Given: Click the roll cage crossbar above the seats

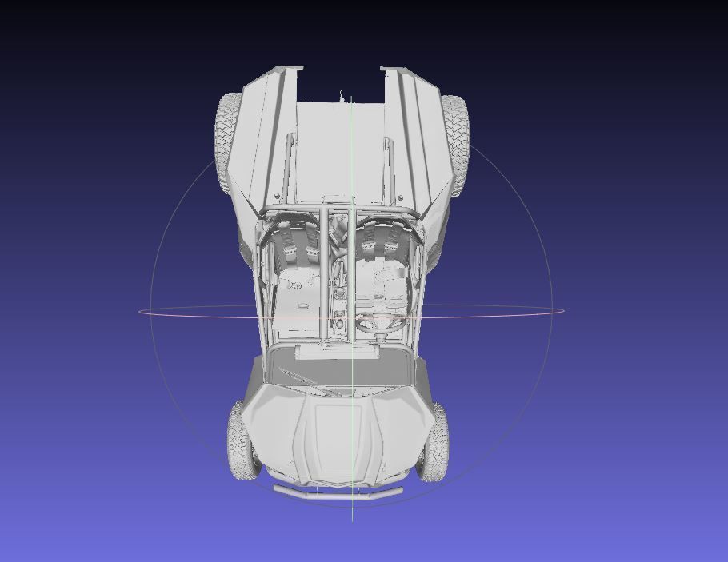Looking at the screenshot, I should click(339, 209).
